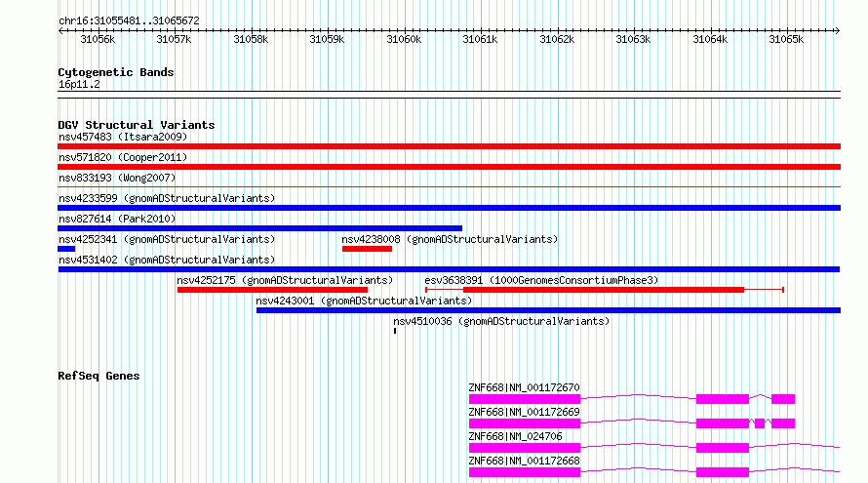Click the ZNF668|NM_001172668 transcript first exon
Viewport: 868px width, 483px height.
(x=525, y=472)
